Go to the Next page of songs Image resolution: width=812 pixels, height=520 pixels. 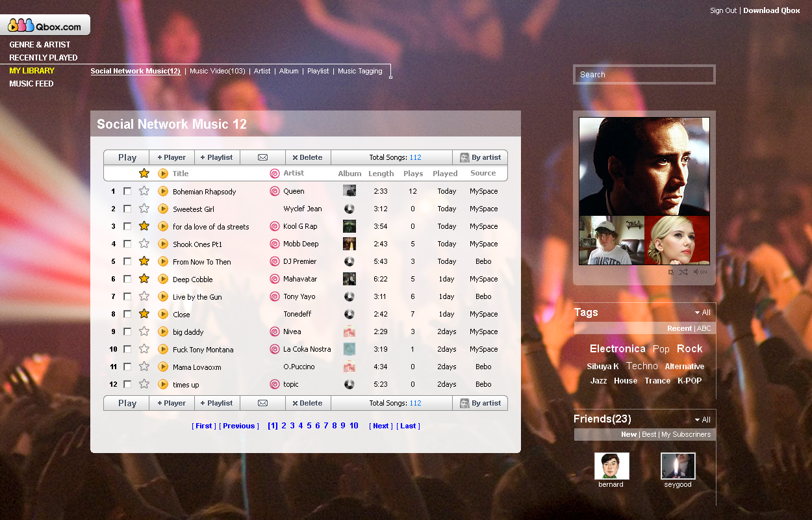(381, 426)
